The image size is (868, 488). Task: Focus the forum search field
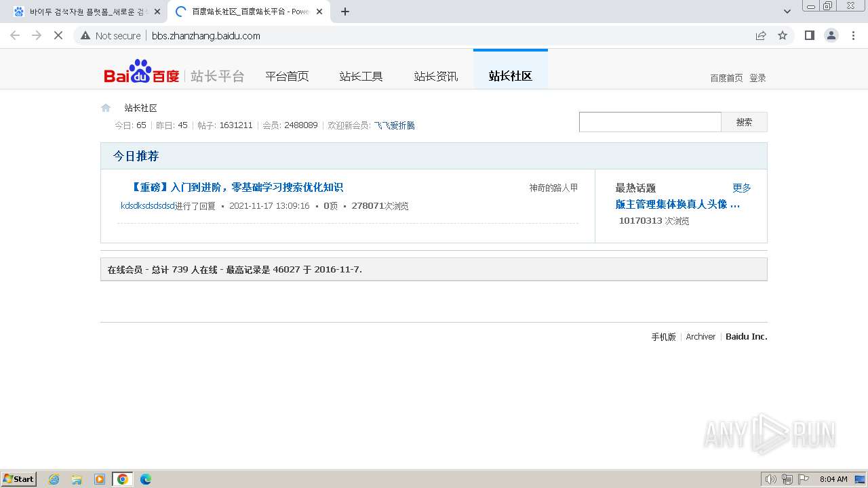pos(650,122)
